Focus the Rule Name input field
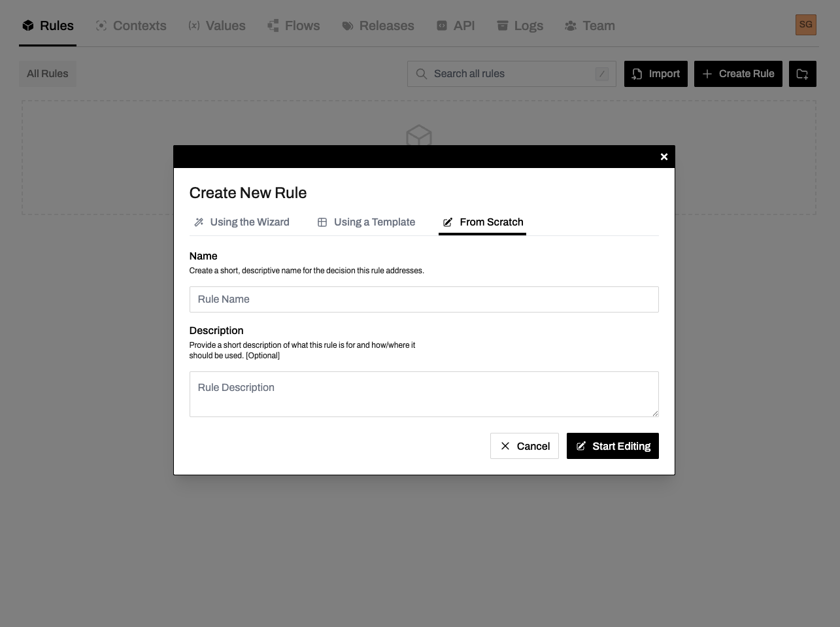The width and height of the screenshot is (840, 627). 424,299
